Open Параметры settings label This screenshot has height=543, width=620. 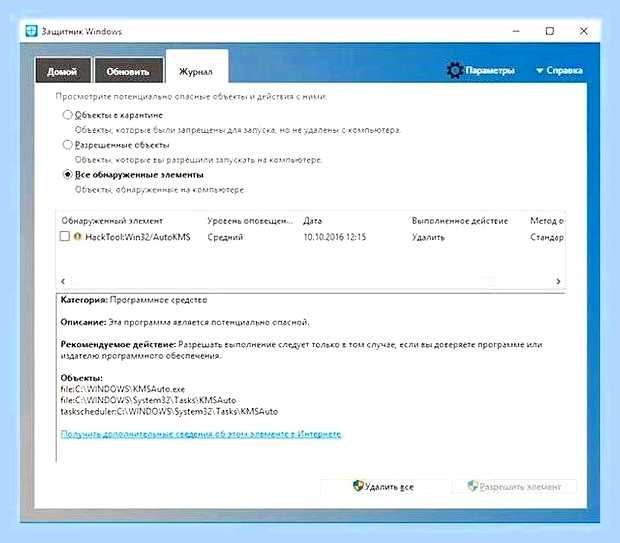490,71
